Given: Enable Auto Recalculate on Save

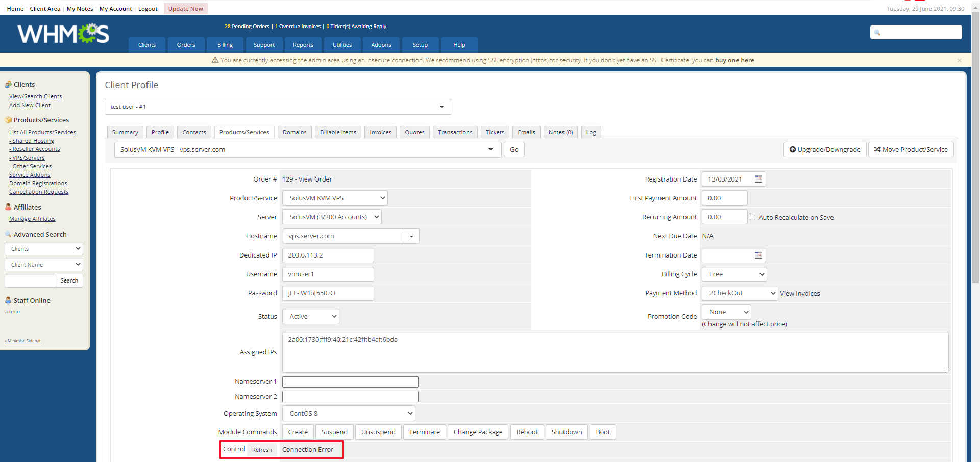Looking at the screenshot, I should point(752,217).
